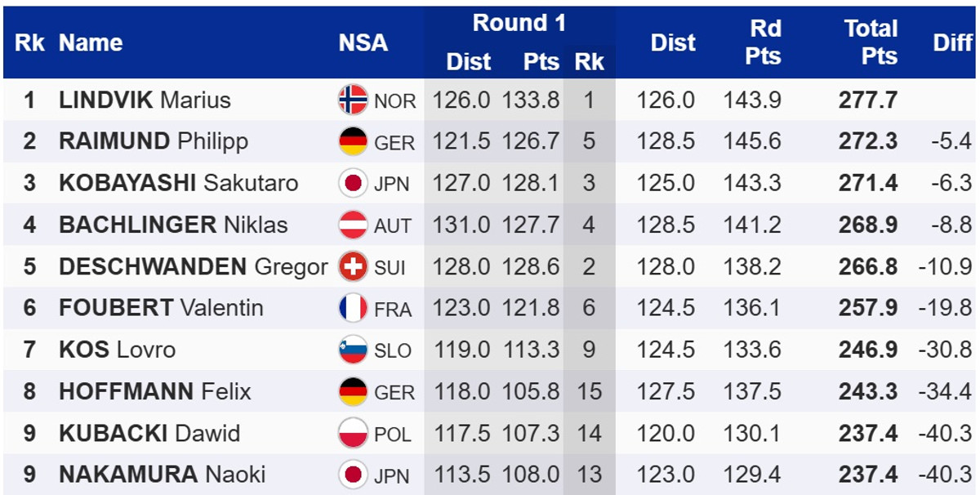Screen dimensions: 980x495
Task: Click the French flag in Foubert's row
Action: coord(353,308)
